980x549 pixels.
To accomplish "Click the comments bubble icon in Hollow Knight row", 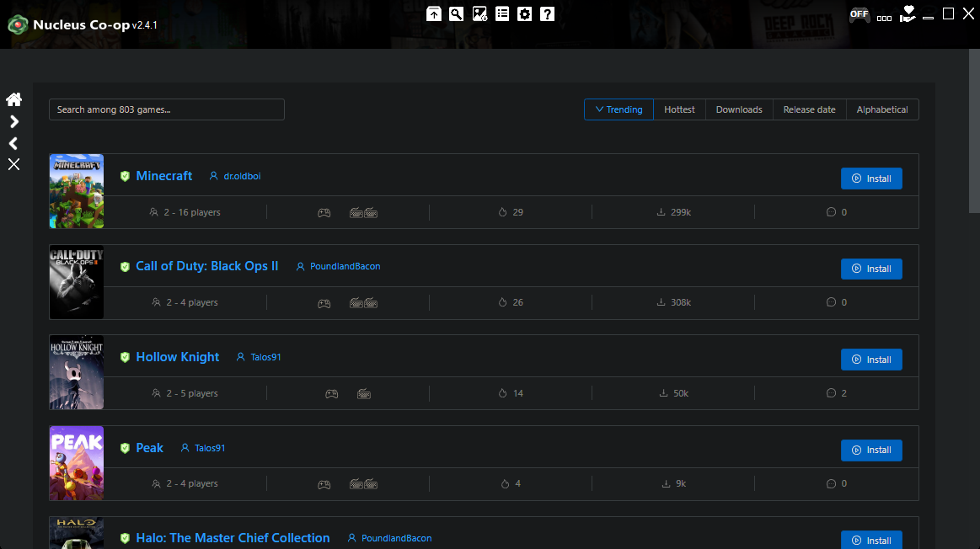I will click(831, 393).
